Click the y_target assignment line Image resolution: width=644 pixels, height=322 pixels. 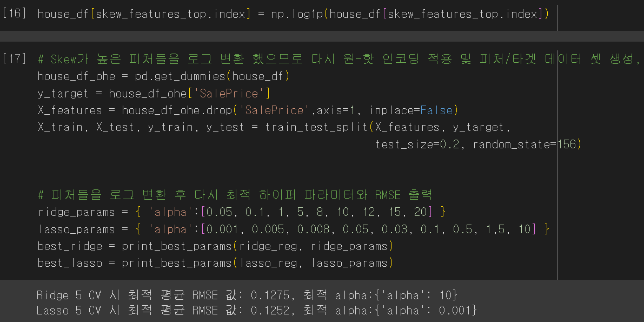pos(154,93)
